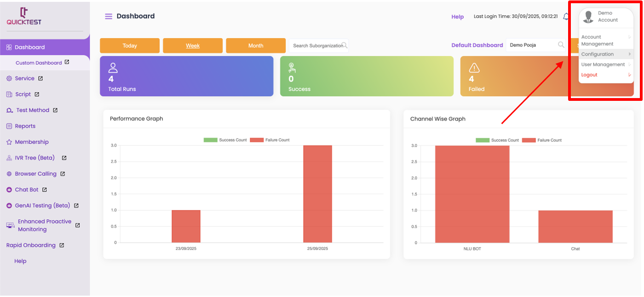Click the Failed warning triangle icon
644x297 pixels.
[474, 68]
